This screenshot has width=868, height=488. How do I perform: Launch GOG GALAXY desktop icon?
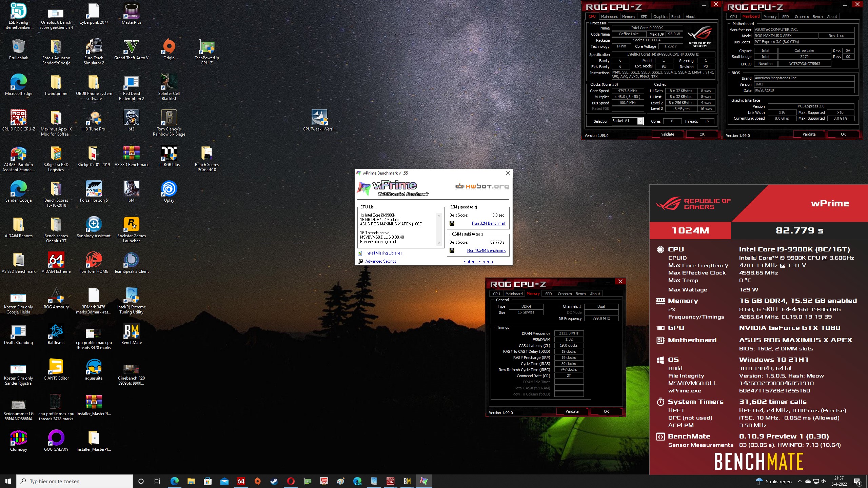(x=56, y=441)
